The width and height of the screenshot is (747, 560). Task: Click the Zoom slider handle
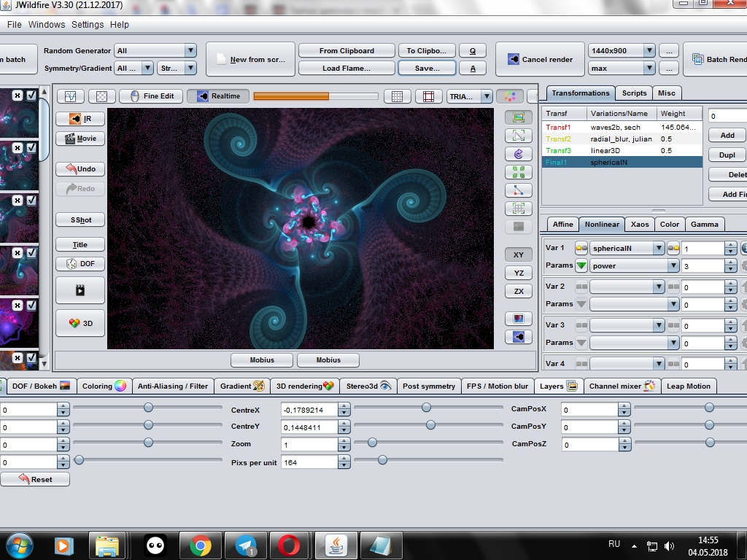[373, 443]
